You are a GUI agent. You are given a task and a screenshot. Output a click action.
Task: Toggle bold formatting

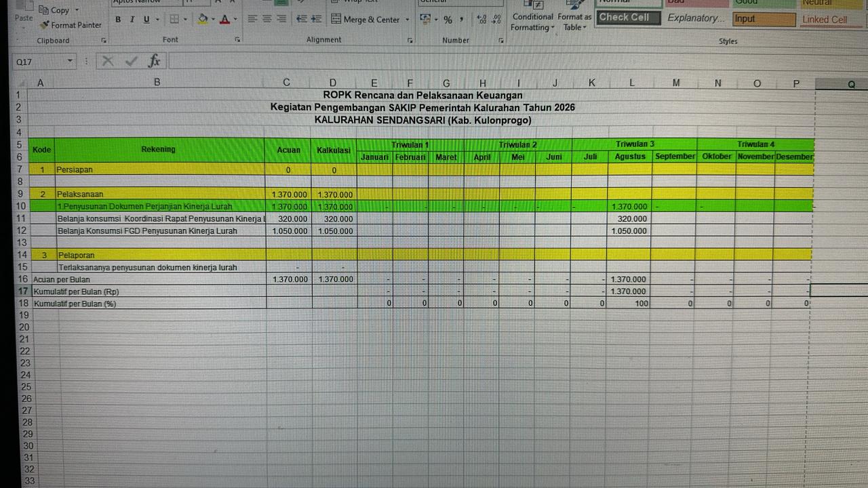[x=118, y=20]
